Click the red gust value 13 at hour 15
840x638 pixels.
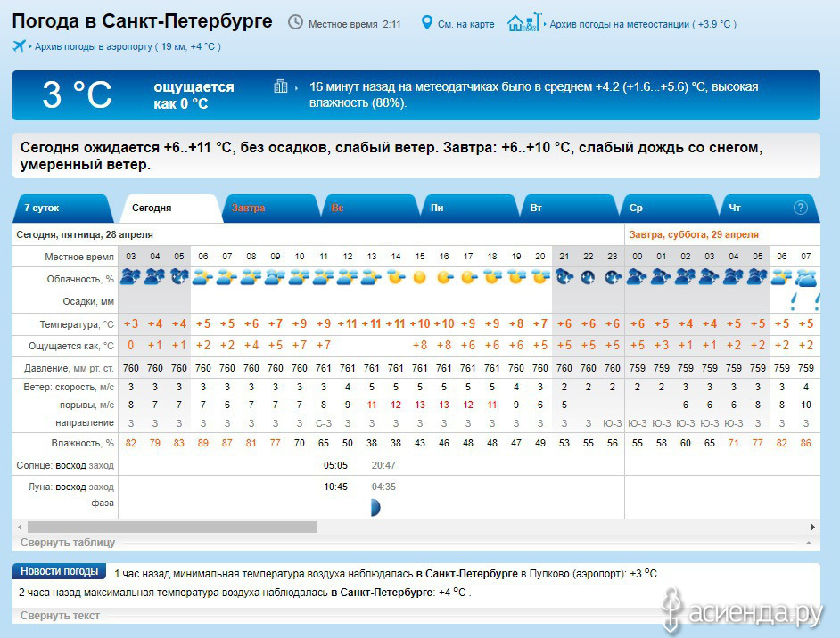[419, 405]
